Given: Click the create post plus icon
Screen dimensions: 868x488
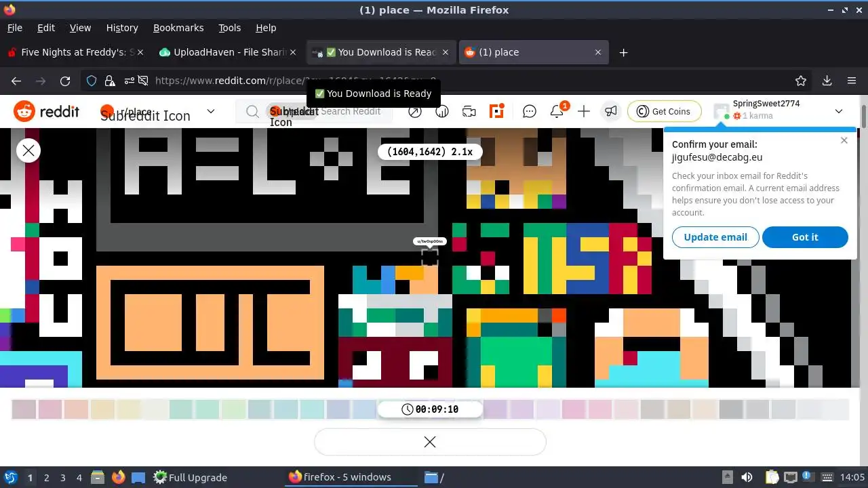Looking at the screenshot, I should [584, 112].
